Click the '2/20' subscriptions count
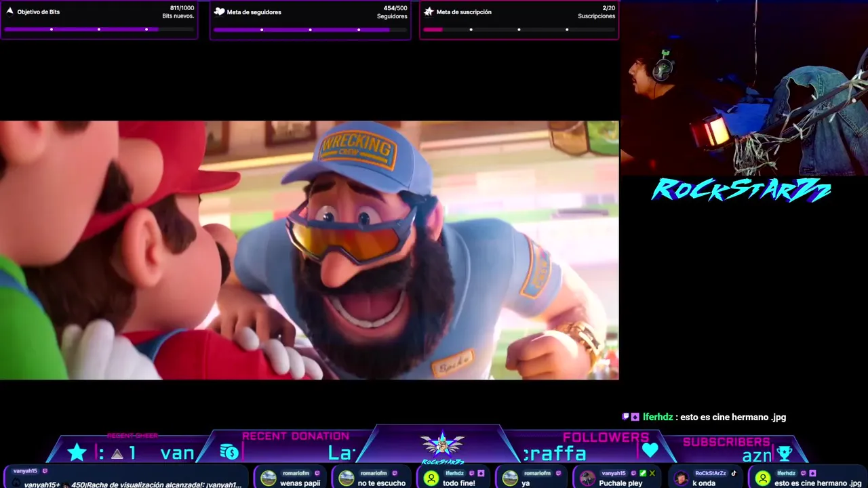 [x=608, y=8]
